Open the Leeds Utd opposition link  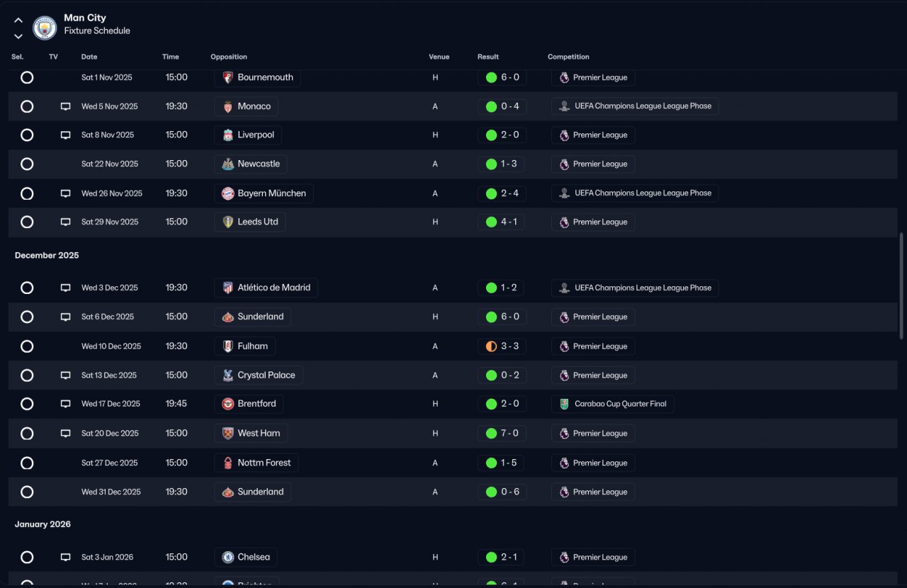[257, 222]
